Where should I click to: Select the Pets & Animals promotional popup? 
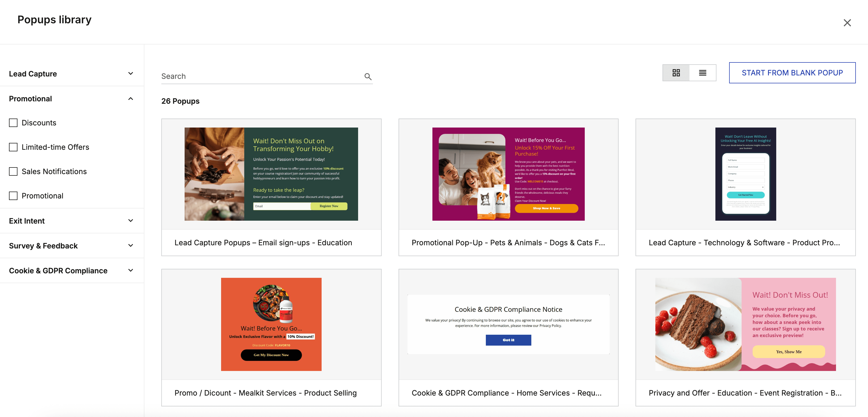(x=508, y=174)
